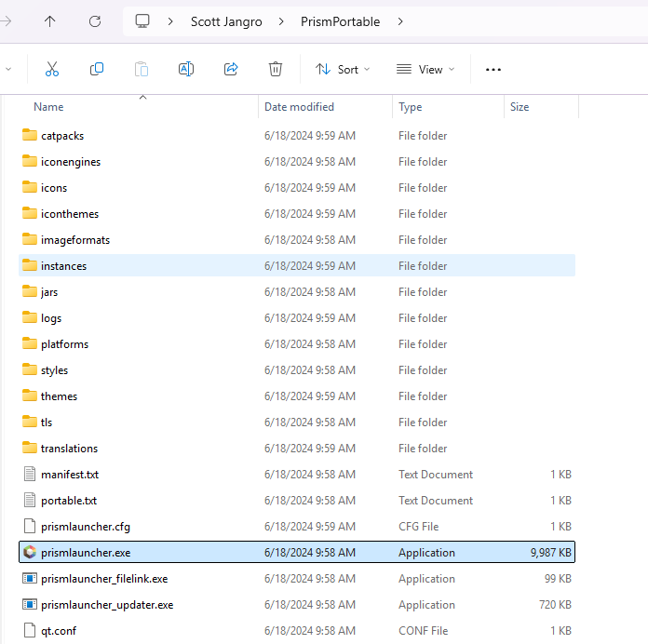The image size is (648, 644).
Task: Click the manifest.txt Text Document type cell
Action: [435, 475]
